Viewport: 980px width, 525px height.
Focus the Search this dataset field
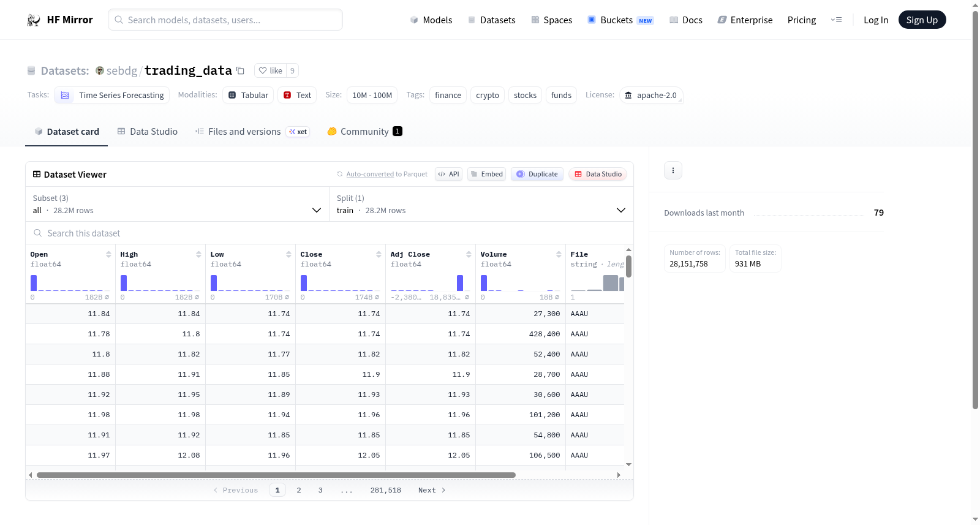coord(330,233)
